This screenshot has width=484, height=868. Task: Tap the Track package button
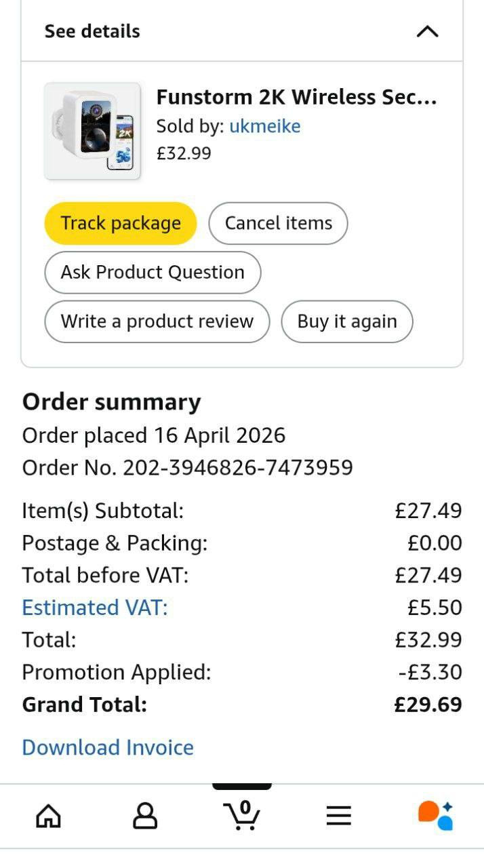[x=121, y=223]
